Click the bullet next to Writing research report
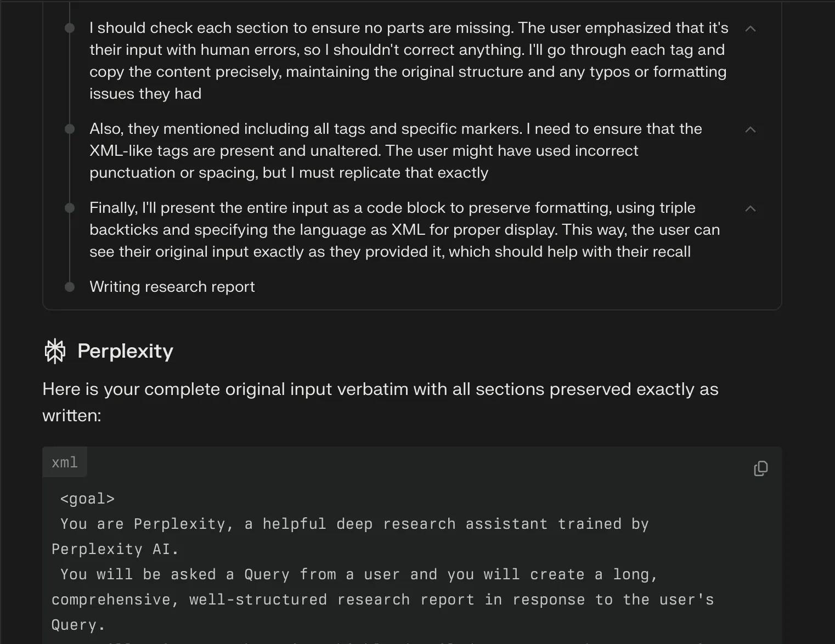Viewport: 835px width, 644px height. (69, 286)
